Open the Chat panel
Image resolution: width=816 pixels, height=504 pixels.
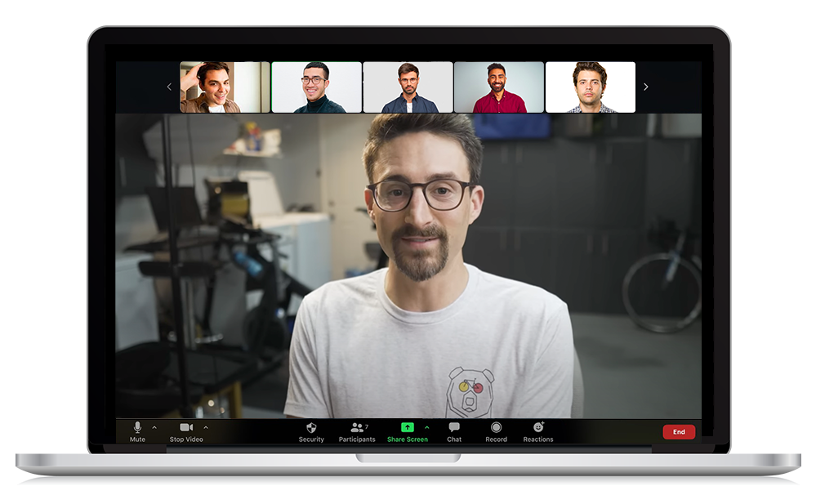[454, 431]
